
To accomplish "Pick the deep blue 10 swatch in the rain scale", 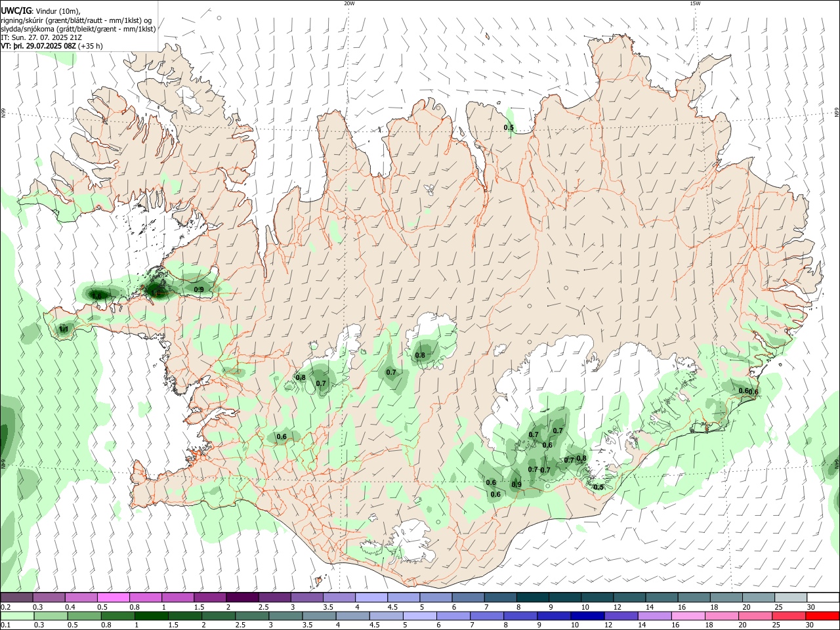I will [x=587, y=616].
